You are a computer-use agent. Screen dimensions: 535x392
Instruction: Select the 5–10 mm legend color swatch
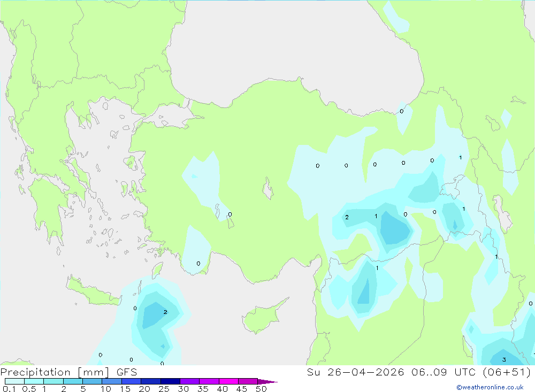(93, 381)
